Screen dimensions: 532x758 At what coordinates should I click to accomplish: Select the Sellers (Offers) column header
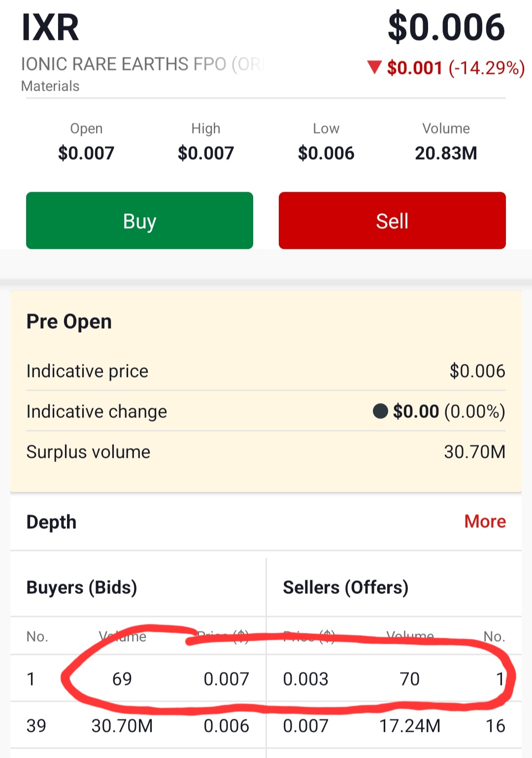click(x=346, y=587)
